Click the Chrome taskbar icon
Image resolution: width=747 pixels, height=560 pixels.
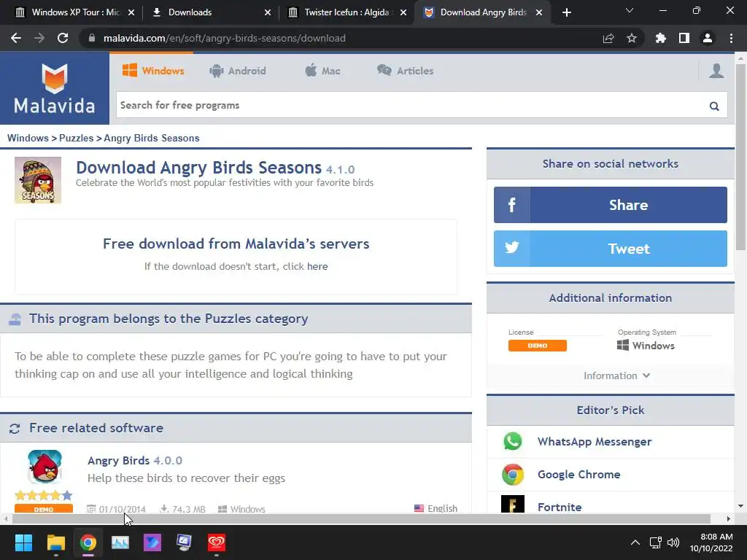pyautogui.click(x=88, y=542)
